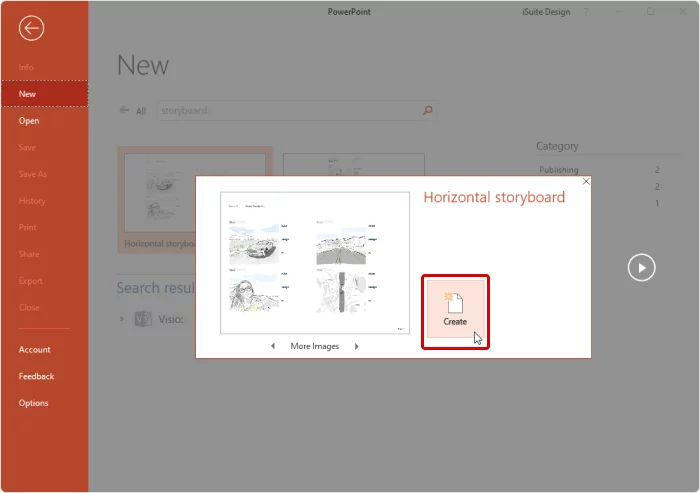Click the Create button for the template
This screenshot has width=700, height=493.
(x=455, y=309)
